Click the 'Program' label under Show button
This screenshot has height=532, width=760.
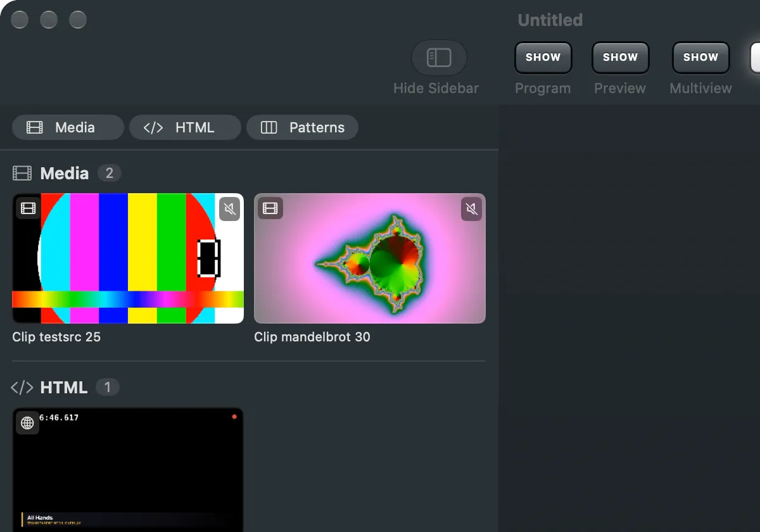(543, 88)
